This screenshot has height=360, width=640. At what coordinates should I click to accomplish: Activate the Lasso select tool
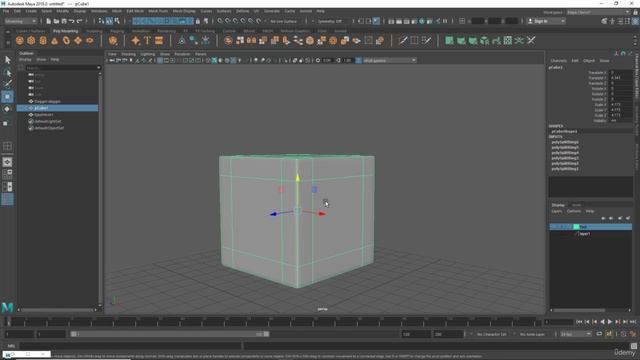pos(7,73)
